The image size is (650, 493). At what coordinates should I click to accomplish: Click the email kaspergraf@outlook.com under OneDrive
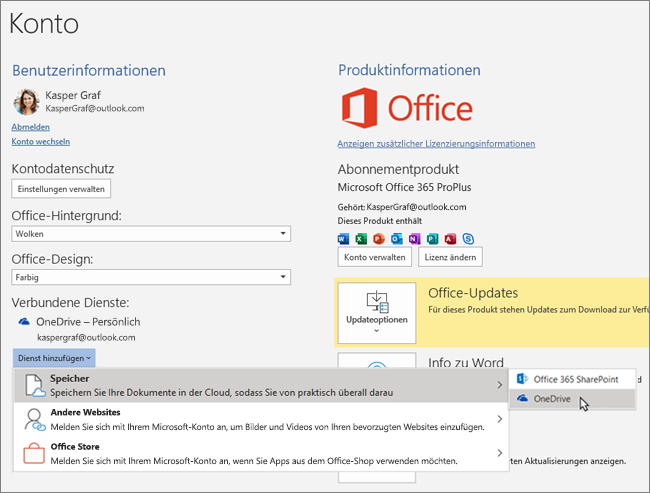tap(86, 338)
